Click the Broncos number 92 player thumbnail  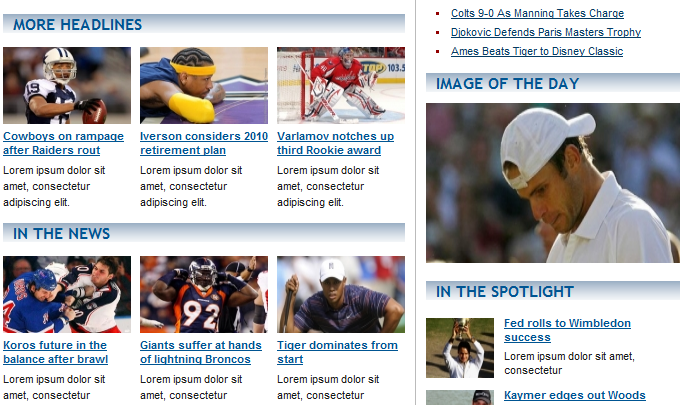point(204,295)
